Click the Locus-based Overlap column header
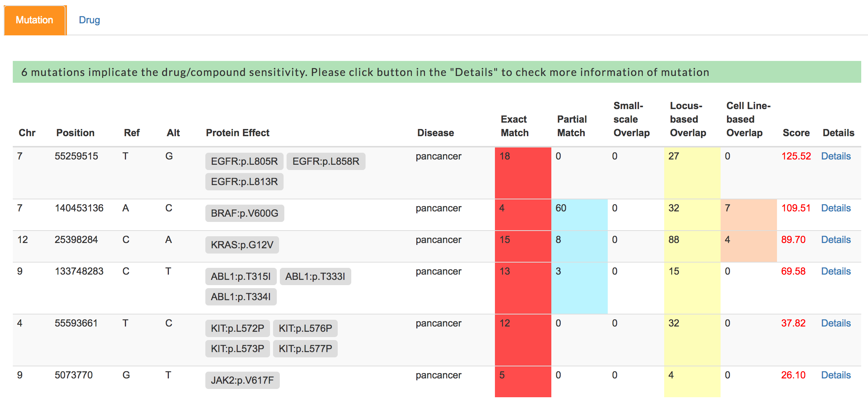 coord(688,119)
